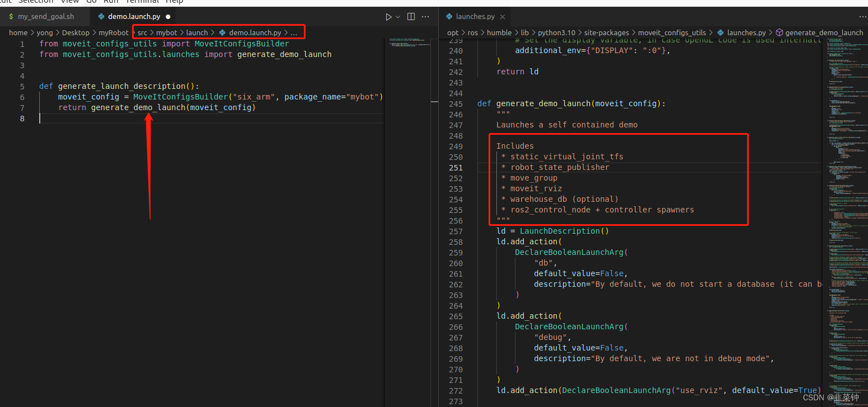868x407 pixels.
Task: Click line number 251 in the launches.py gutter
Action: [456, 167]
